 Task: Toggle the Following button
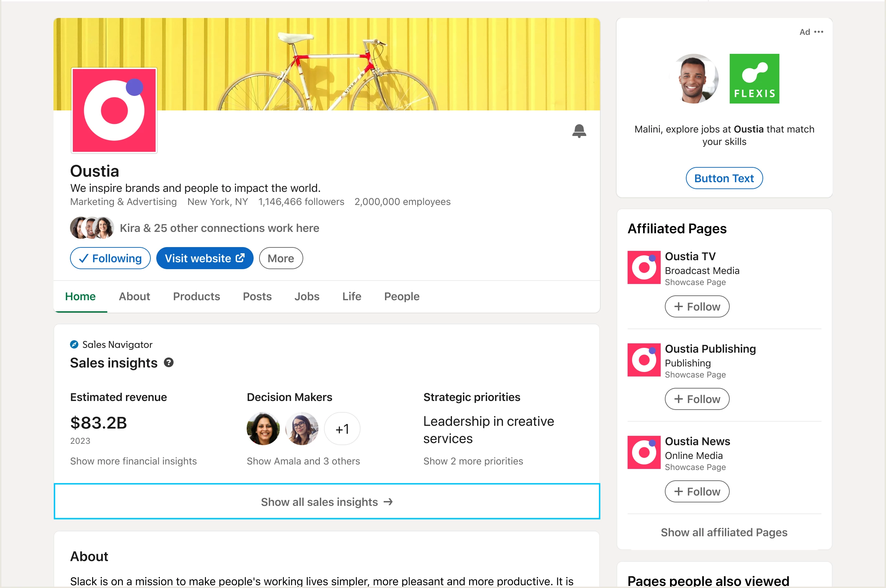tap(110, 258)
